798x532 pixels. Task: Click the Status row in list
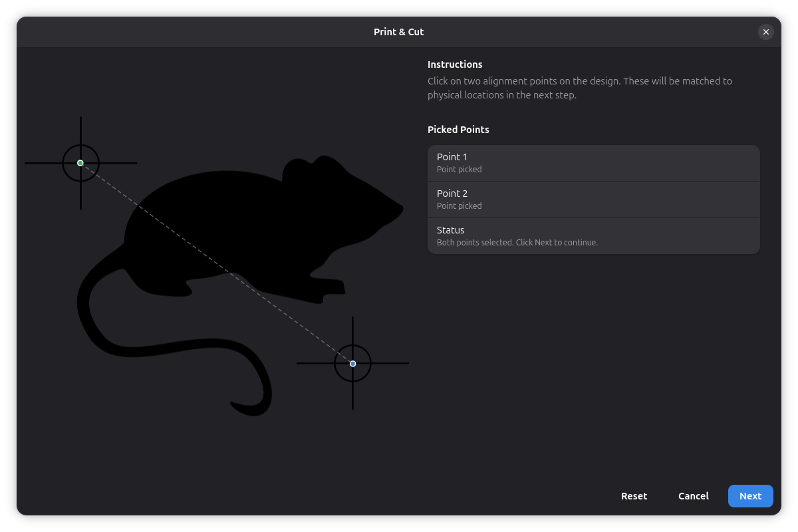(593, 236)
